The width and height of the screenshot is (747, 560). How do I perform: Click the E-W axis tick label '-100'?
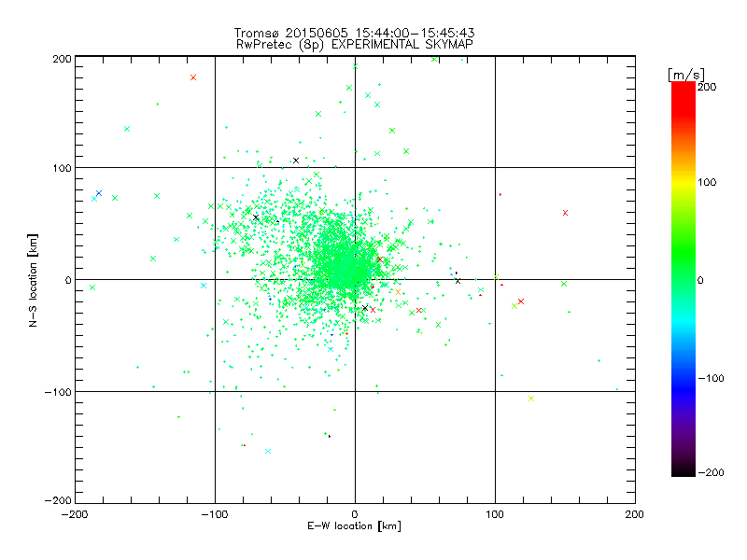(x=215, y=515)
